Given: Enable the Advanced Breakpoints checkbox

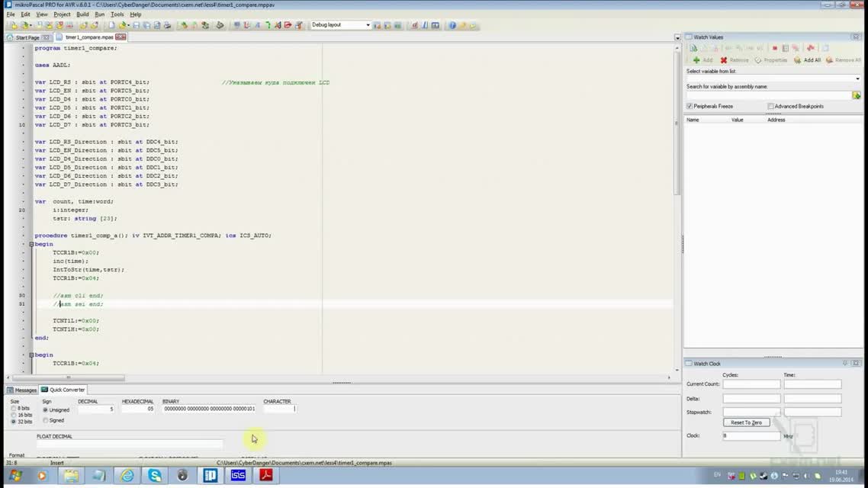Looking at the screenshot, I should click(770, 106).
